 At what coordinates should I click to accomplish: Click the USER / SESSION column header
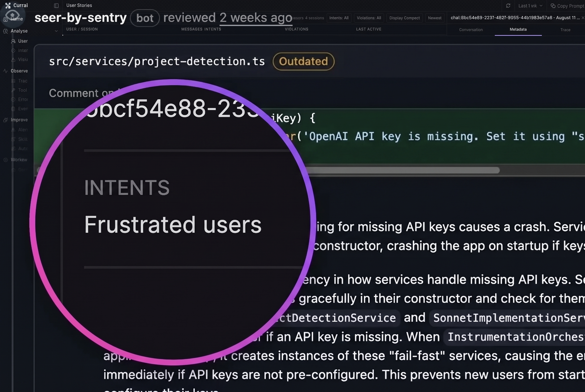(82, 29)
